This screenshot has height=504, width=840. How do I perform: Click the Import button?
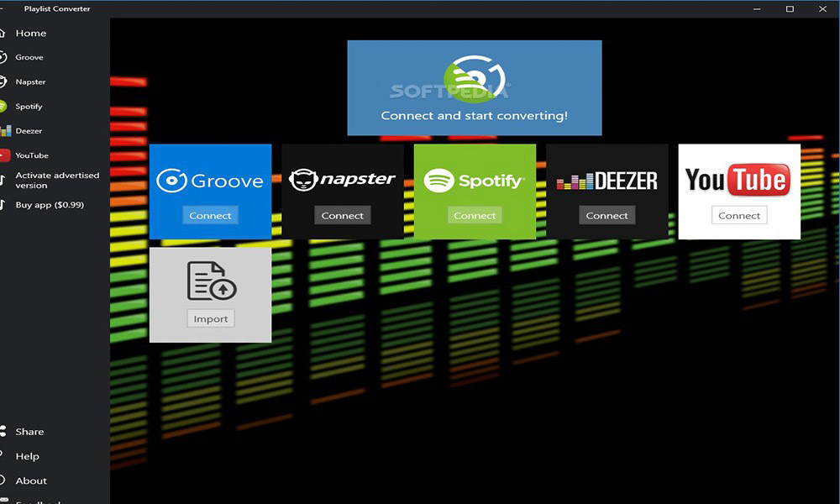tap(211, 318)
